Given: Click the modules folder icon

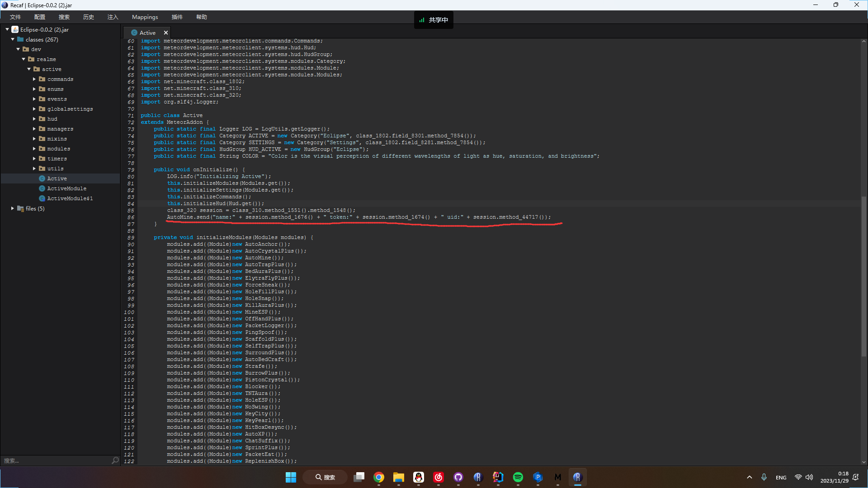Looking at the screenshot, I should pyautogui.click(x=42, y=149).
